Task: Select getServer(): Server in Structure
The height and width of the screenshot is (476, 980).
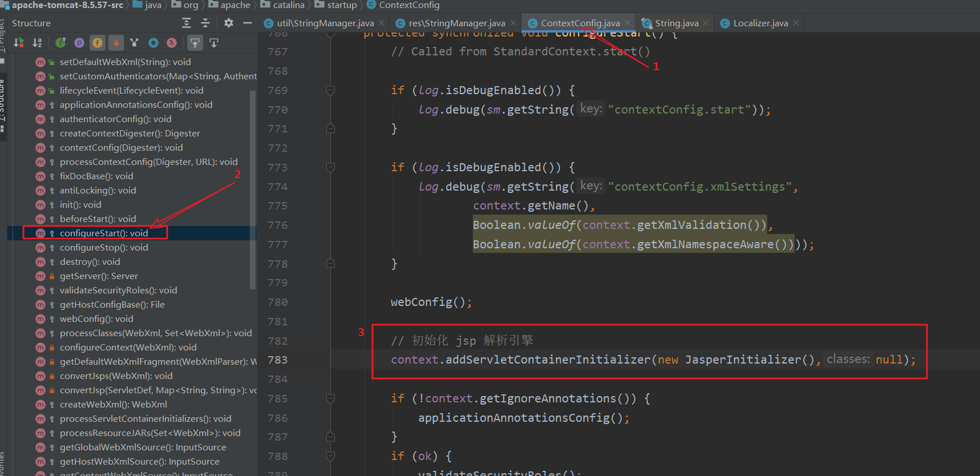Action: (x=99, y=276)
